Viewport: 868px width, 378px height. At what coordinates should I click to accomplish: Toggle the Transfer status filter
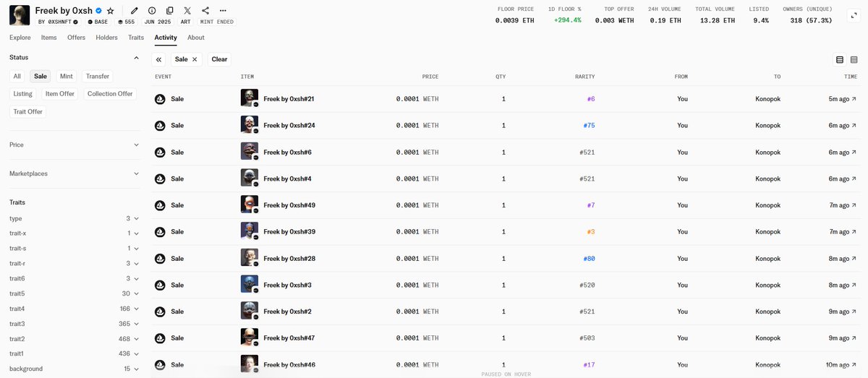point(98,76)
